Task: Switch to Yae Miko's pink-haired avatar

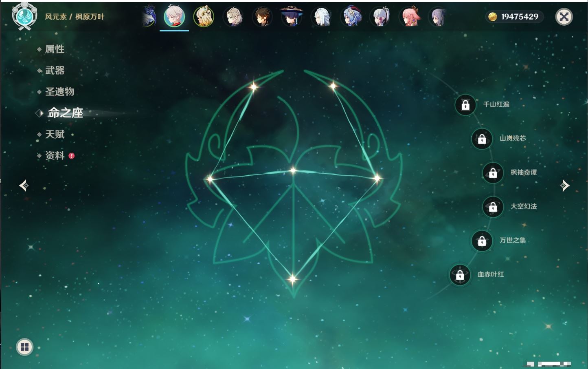Action: 410,17
